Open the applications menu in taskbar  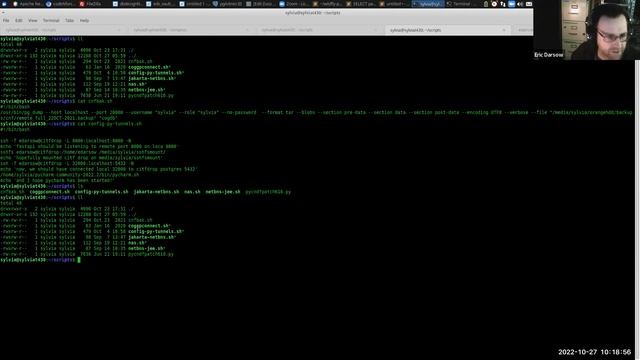(4, 4)
